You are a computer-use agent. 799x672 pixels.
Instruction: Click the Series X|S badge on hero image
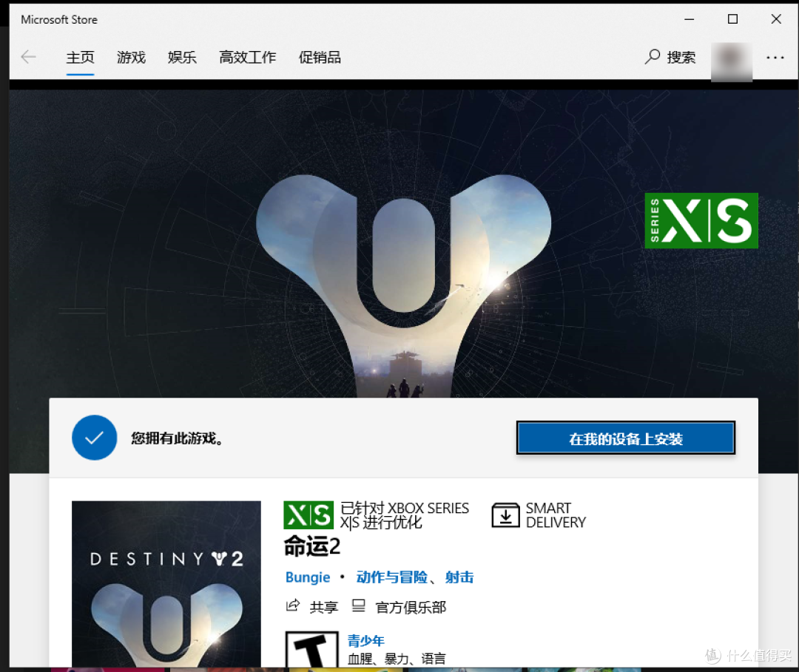tap(701, 220)
